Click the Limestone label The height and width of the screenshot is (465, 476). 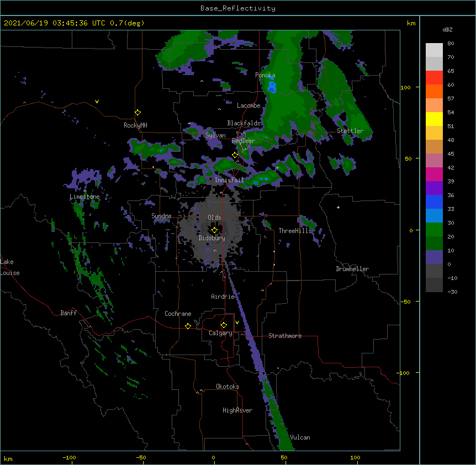84,197
